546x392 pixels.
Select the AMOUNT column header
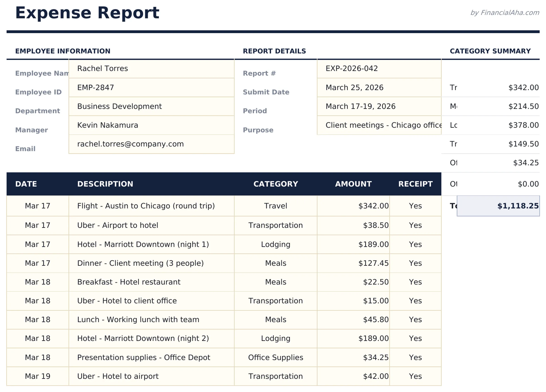(353, 184)
